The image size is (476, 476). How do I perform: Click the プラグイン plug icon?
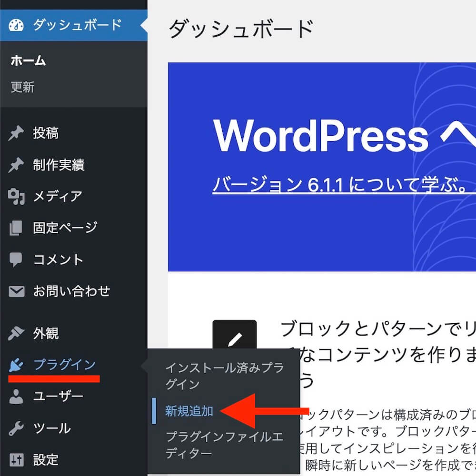click(16, 365)
